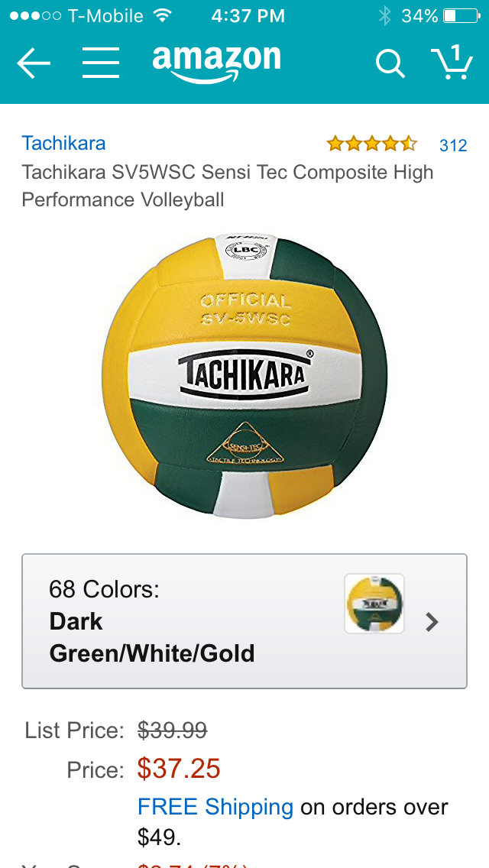Tap the back arrow icon
Viewport: 489px width, 868px height.
pos(34,63)
